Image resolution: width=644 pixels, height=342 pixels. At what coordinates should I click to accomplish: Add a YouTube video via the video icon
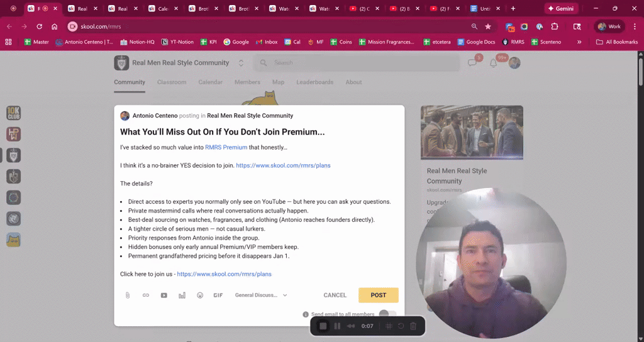tap(164, 295)
